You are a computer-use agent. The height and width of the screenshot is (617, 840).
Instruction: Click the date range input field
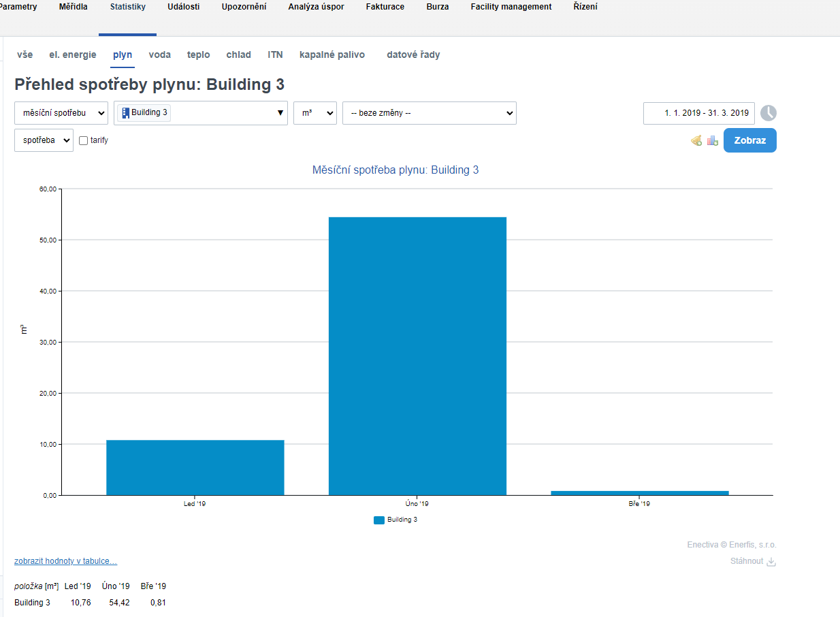coord(698,113)
